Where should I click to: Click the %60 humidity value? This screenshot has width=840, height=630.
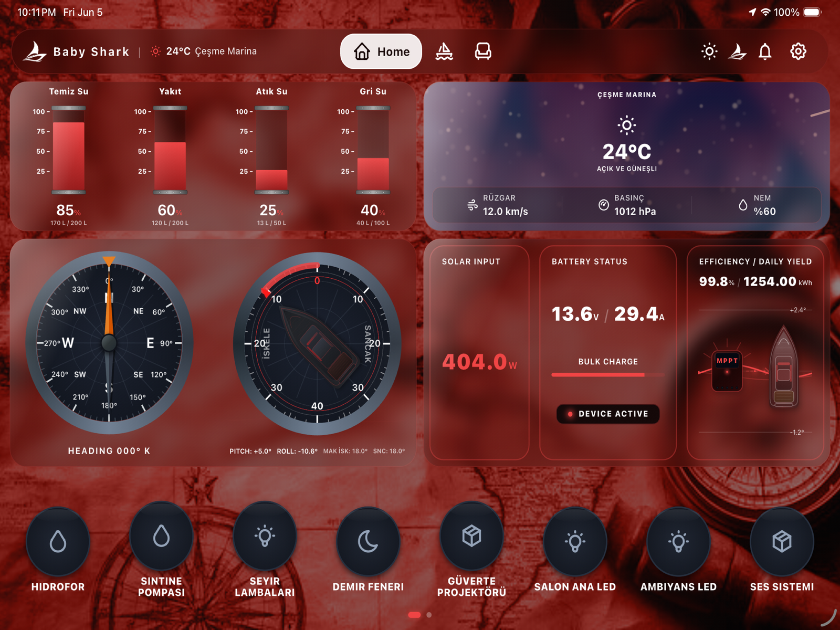[x=765, y=212]
